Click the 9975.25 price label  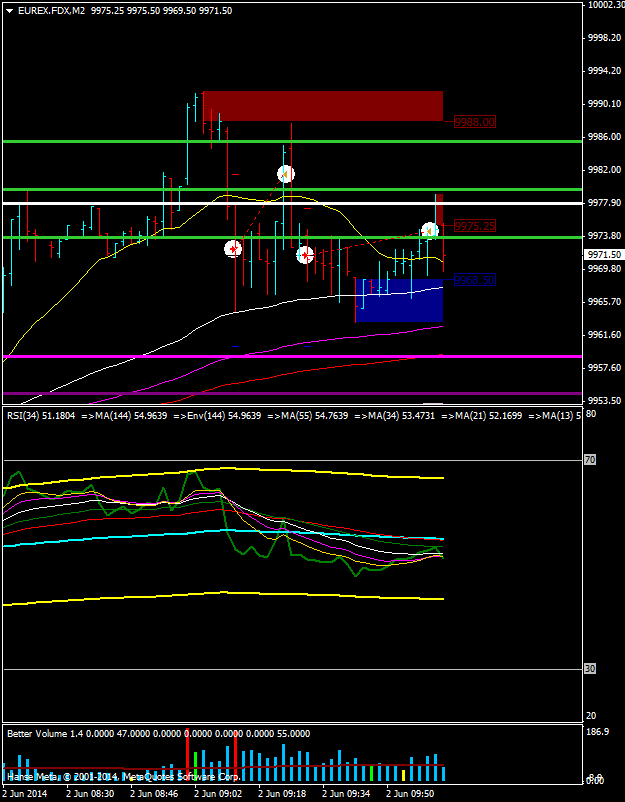[x=474, y=226]
